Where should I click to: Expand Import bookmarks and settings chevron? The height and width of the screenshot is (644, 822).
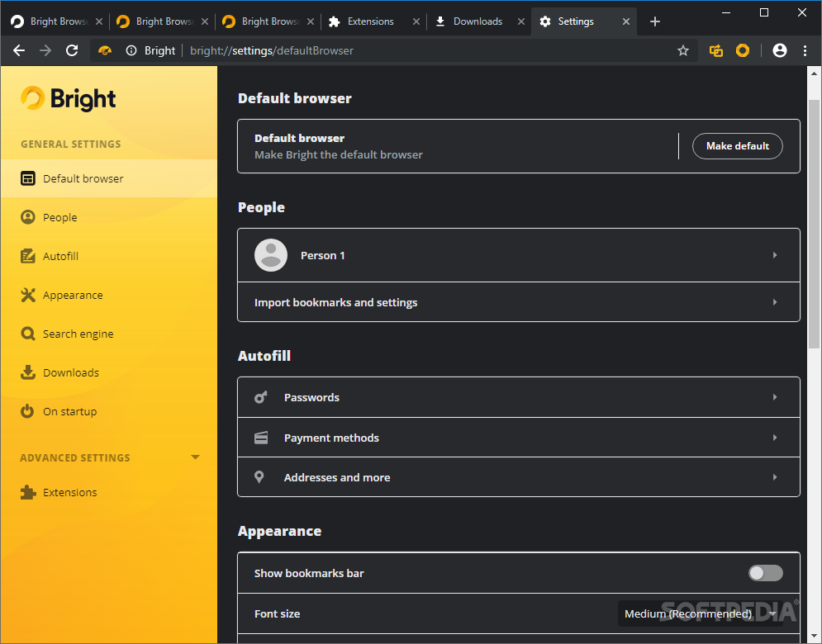coord(774,302)
